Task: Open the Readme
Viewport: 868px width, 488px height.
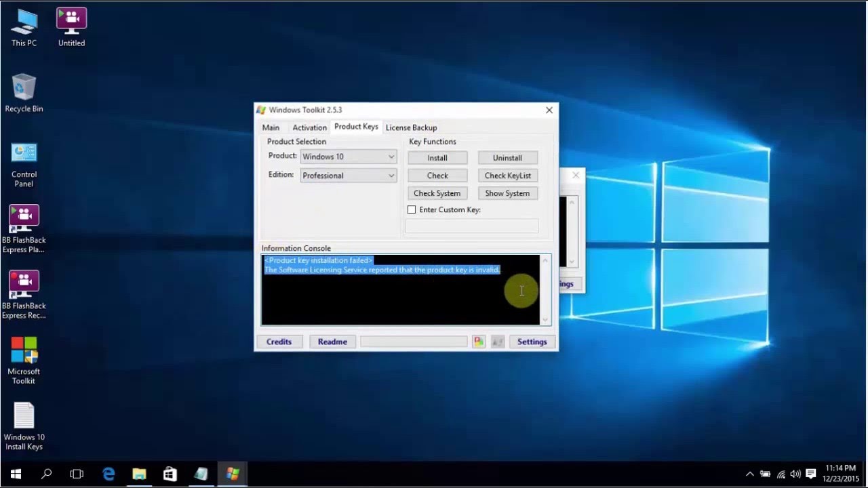Action: [332, 342]
